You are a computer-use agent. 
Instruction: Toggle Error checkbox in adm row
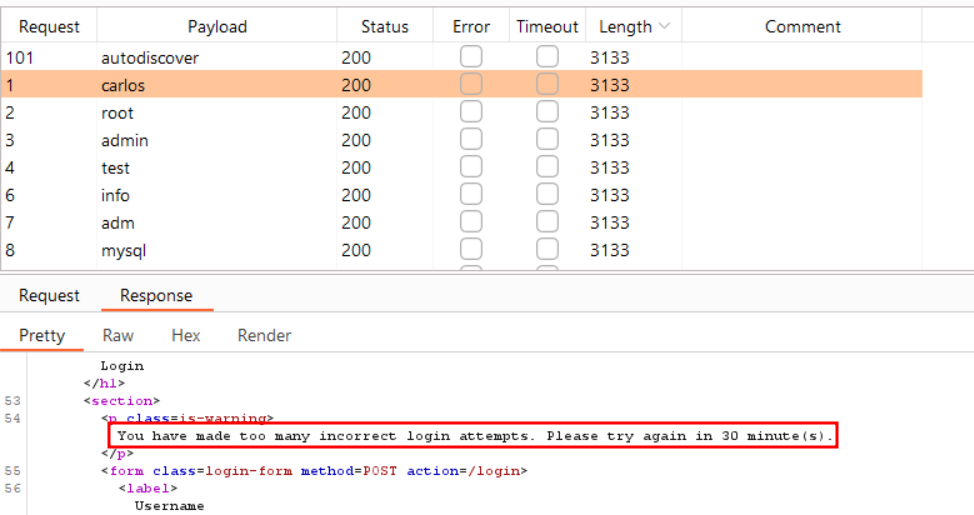coord(471,222)
